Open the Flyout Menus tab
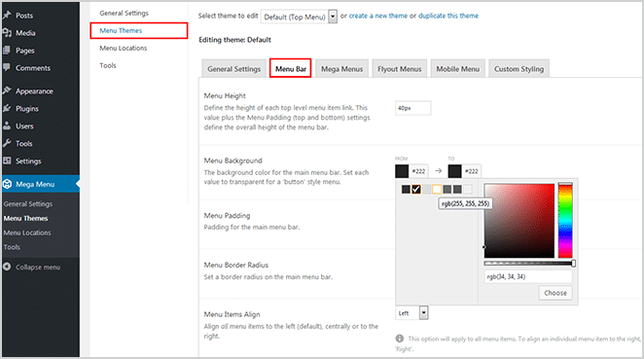The height and width of the screenshot is (359, 644). [399, 69]
